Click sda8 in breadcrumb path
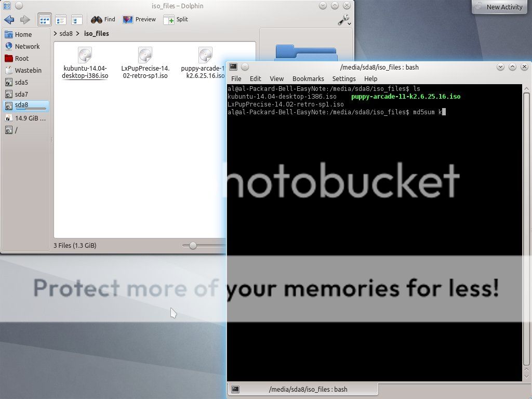The image size is (532, 399). (66, 34)
